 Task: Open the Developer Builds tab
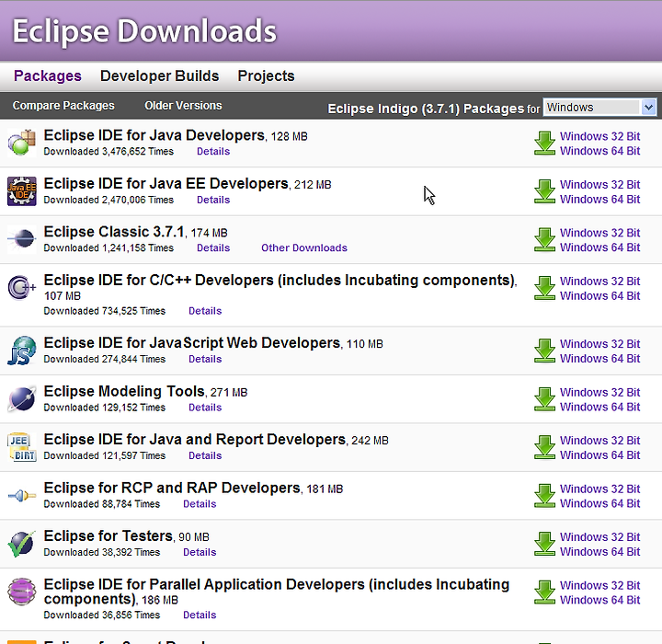click(160, 76)
